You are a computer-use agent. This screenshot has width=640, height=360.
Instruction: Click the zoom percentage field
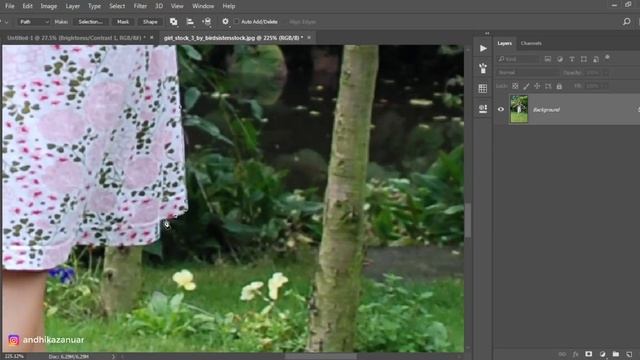click(x=14, y=356)
